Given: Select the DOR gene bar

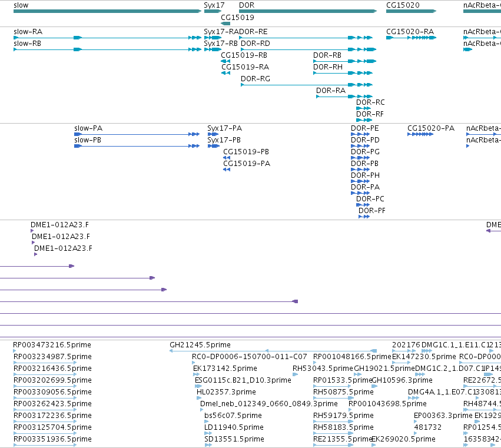Looking at the screenshot, I should 308,11.
